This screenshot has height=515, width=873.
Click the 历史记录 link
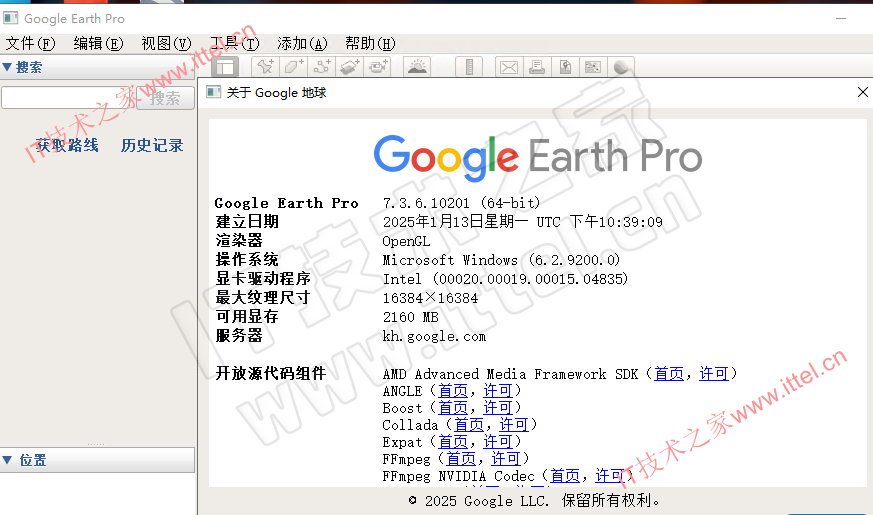click(x=152, y=145)
